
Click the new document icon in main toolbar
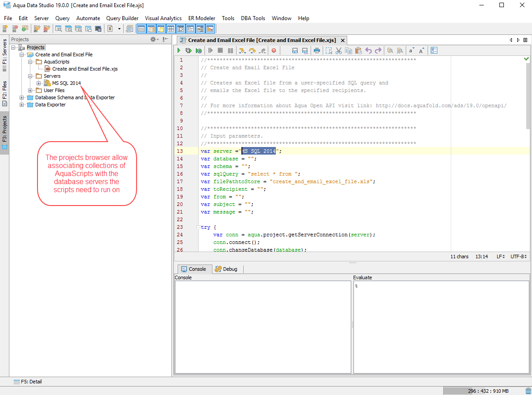[x=110, y=29]
